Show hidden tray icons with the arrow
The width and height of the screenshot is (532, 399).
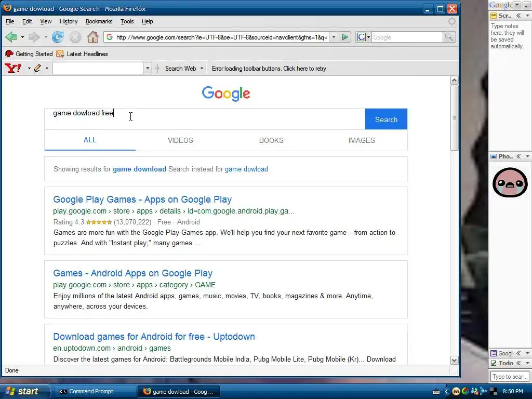446,392
